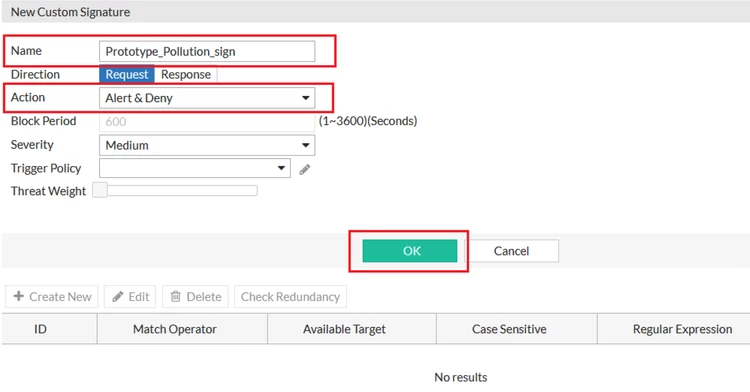Click the pencil icon on Edit
Screen dimensions: 750x392
pos(118,297)
